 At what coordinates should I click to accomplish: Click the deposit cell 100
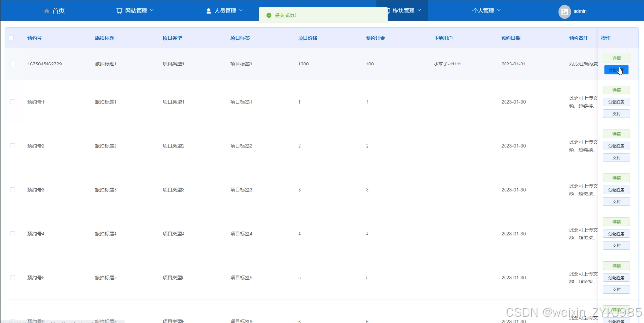[x=370, y=64]
